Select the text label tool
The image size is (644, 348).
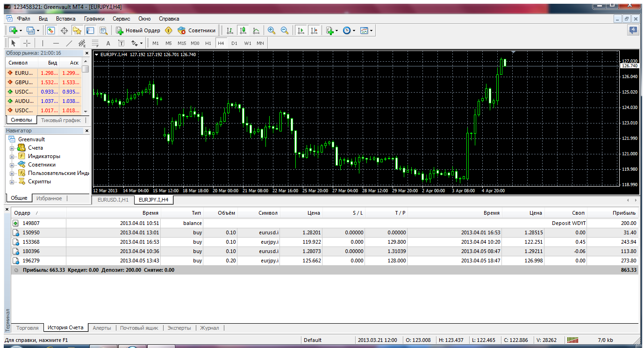pyautogui.click(x=122, y=43)
